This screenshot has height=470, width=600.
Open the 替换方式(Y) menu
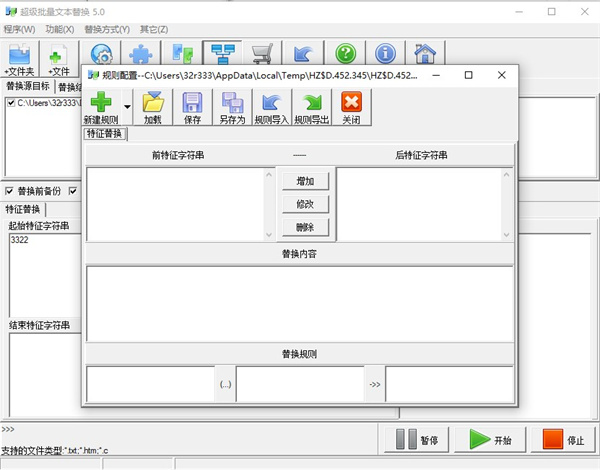(105, 29)
